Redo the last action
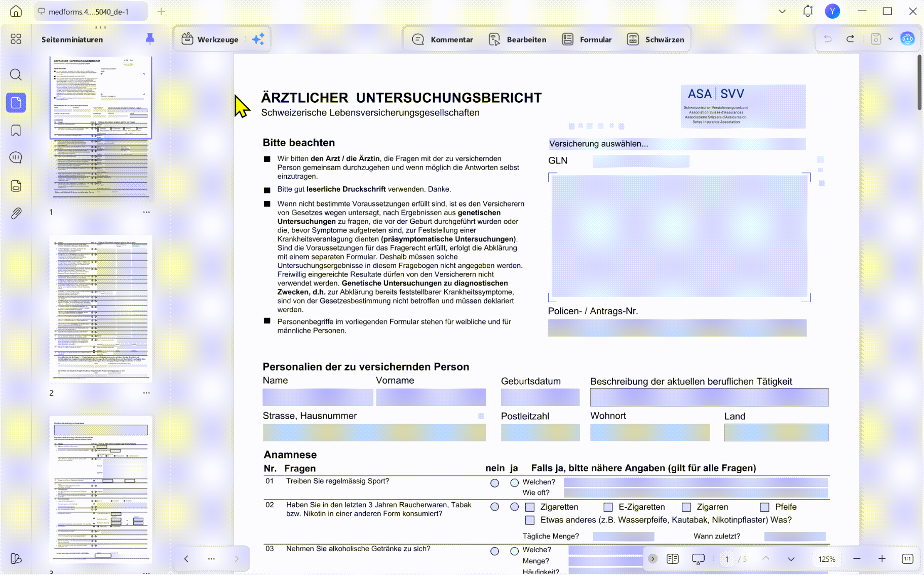Image resolution: width=924 pixels, height=575 pixels. (851, 39)
